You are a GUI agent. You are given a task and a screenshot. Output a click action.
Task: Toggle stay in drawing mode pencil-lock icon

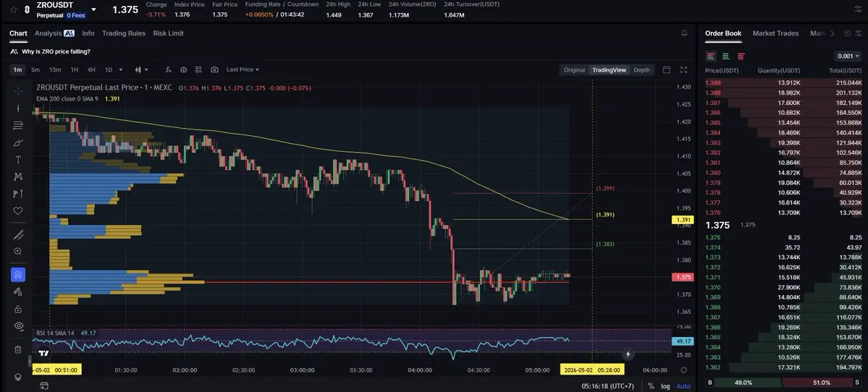(x=18, y=291)
